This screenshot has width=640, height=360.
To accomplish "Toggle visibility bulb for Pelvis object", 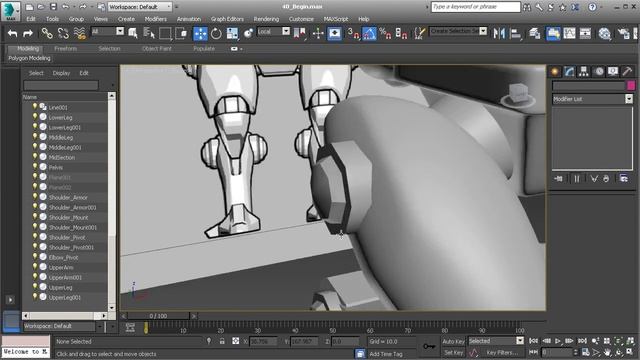I will [x=35, y=167].
